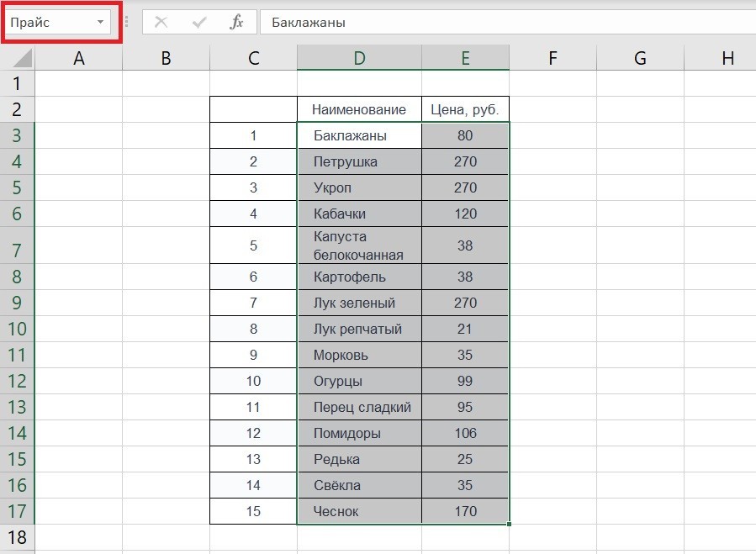Click the formula bar containing Баклажаны
756x554 pixels.
[505, 23]
